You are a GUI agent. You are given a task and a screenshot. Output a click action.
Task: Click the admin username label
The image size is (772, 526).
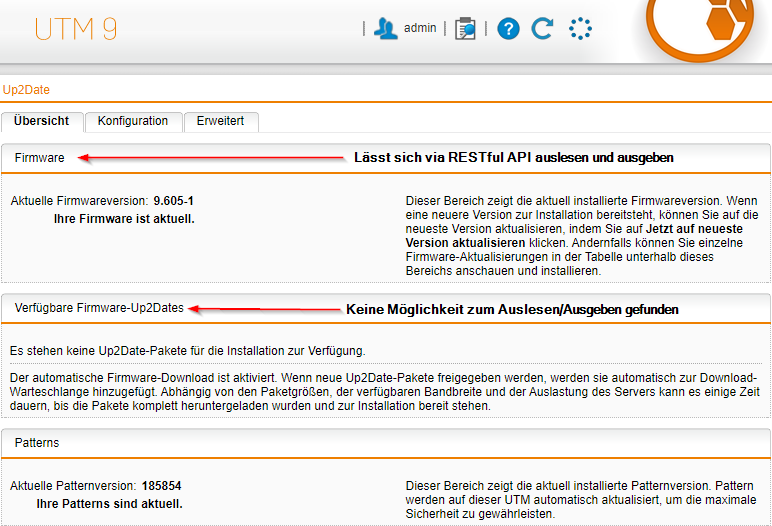pos(420,28)
